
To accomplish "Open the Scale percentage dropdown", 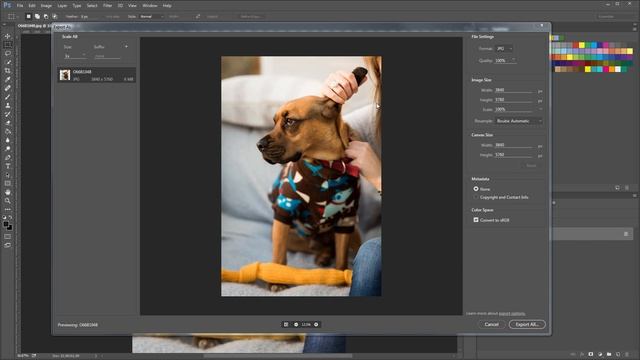I will coord(540,109).
